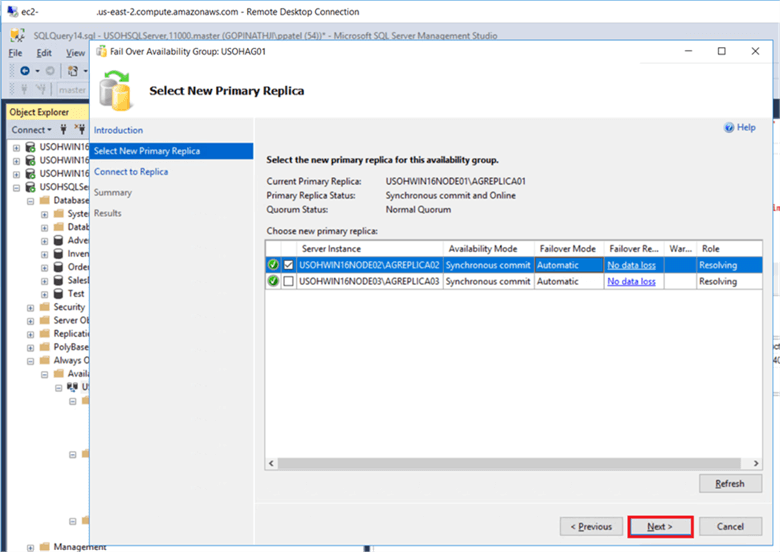
Task: Check the USOHWIN16NODE03\AGREPLICA03 checkbox
Action: [289, 281]
